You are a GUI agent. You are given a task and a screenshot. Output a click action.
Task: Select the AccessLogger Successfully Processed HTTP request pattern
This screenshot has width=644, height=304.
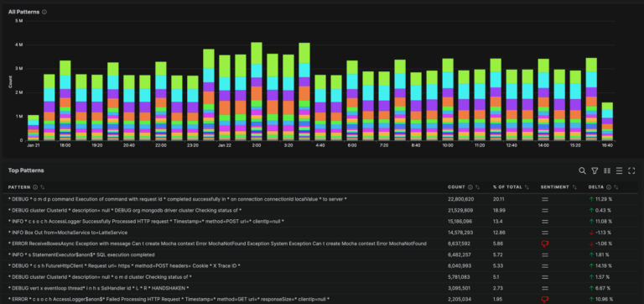146,222
